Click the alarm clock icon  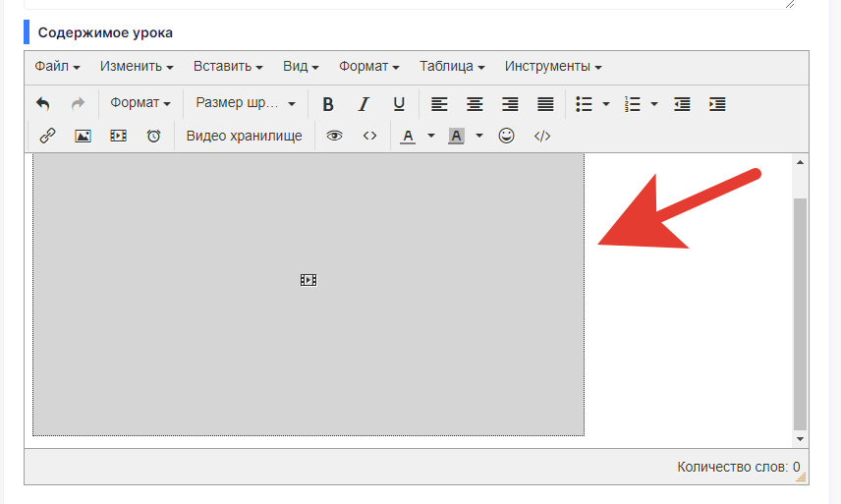click(x=153, y=136)
